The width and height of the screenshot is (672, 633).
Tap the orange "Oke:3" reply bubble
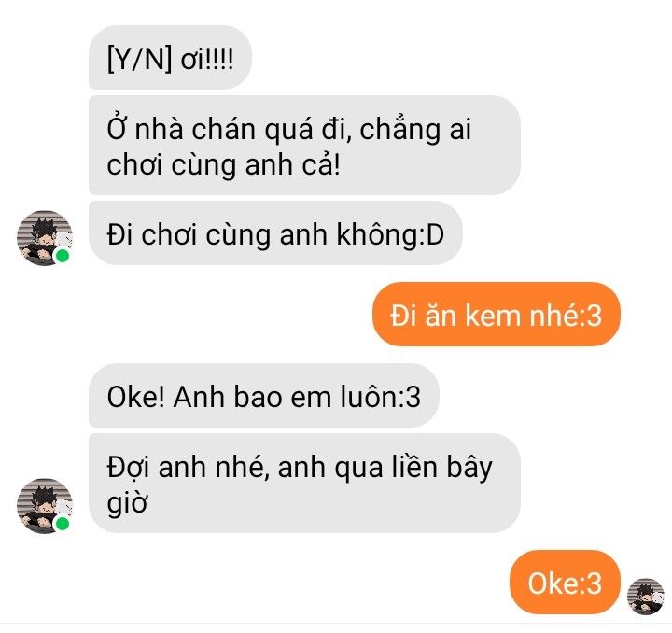click(x=565, y=583)
